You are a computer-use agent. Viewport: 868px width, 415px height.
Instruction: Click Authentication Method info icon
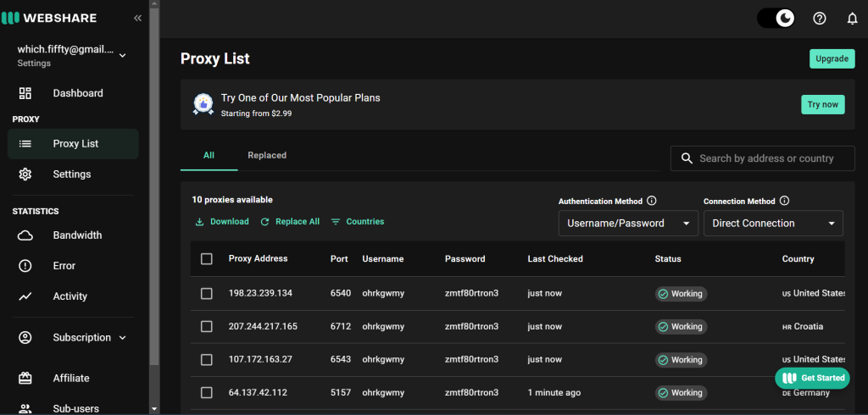[x=652, y=202]
